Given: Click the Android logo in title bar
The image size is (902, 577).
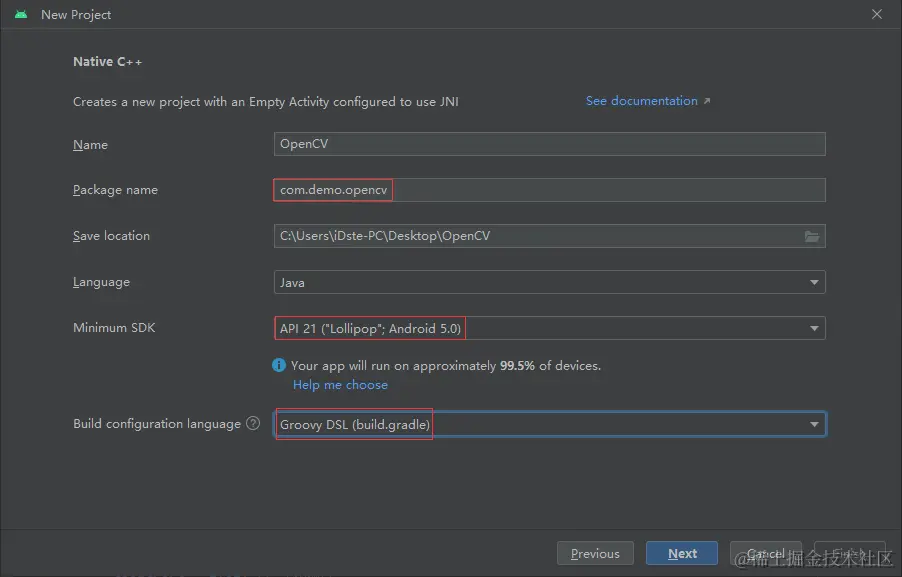Looking at the screenshot, I should click(x=21, y=15).
